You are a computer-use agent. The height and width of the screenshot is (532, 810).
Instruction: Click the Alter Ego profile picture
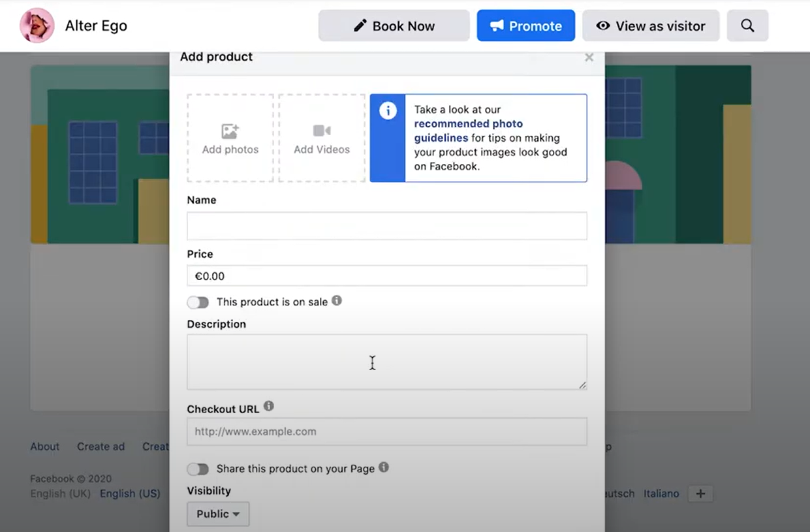(x=37, y=26)
